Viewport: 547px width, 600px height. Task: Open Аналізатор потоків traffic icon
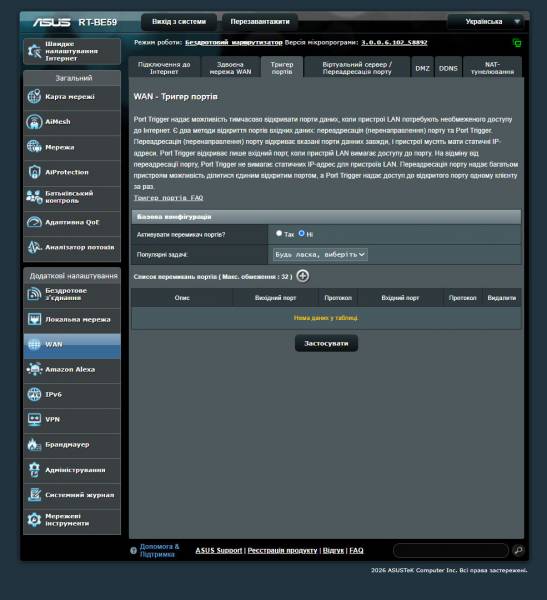(x=34, y=247)
